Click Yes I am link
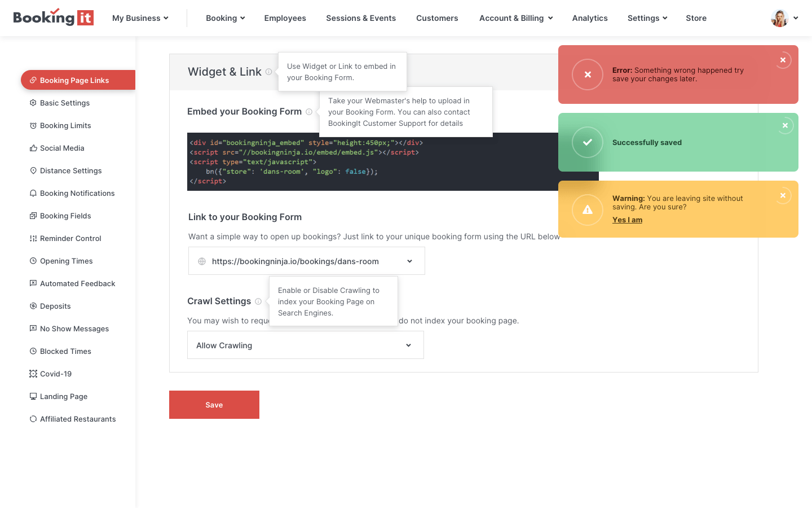 627,220
